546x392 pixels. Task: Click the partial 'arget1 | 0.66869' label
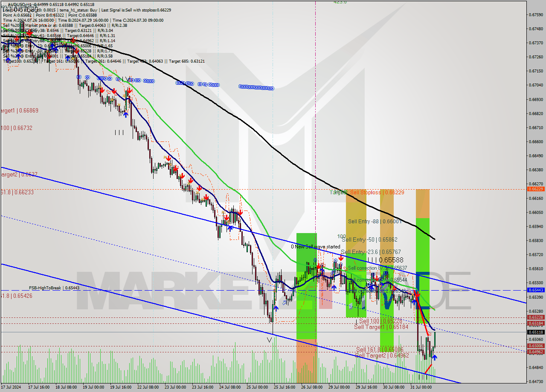(19, 110)
